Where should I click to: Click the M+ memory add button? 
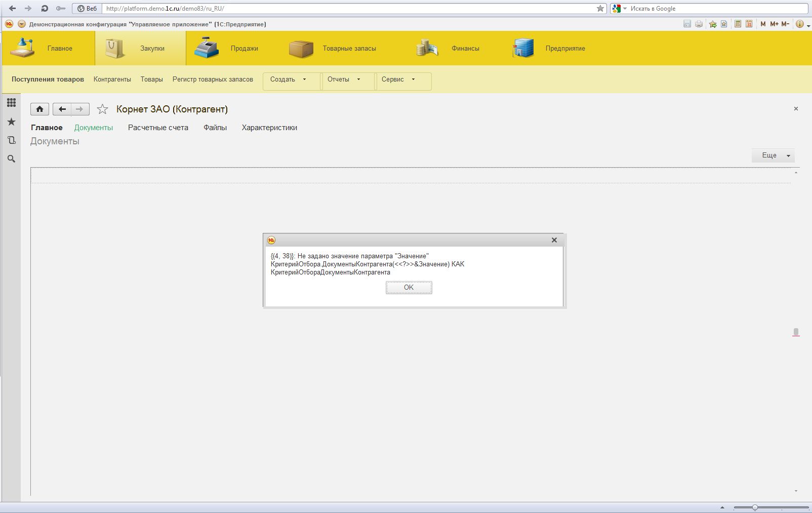[774, 24]
